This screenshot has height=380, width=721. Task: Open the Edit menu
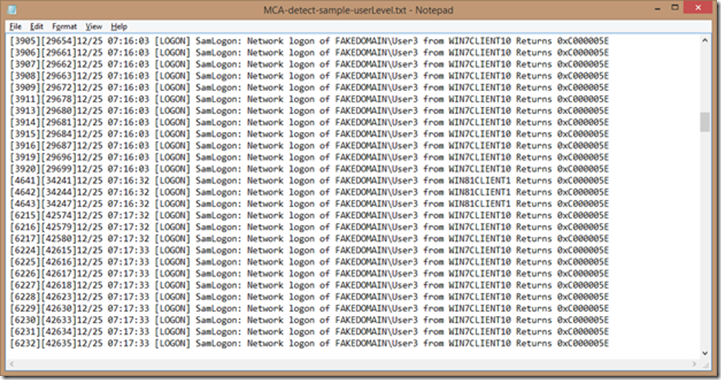pyautogui.click(x=37, y=27)
